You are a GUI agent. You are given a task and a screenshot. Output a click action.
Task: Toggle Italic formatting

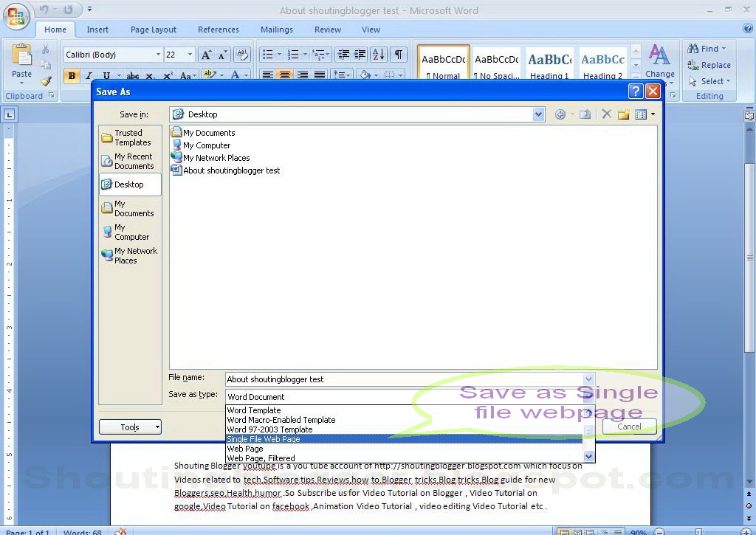coord(89,76)
